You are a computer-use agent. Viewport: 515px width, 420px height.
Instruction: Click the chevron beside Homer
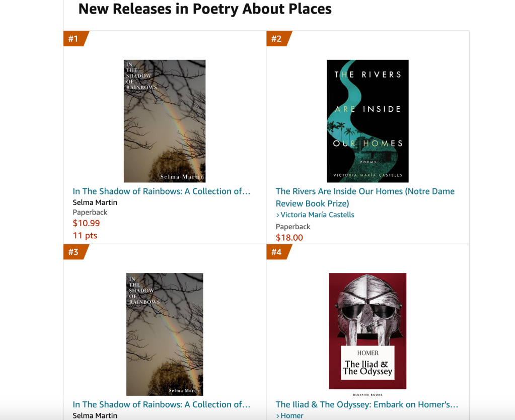278,416
